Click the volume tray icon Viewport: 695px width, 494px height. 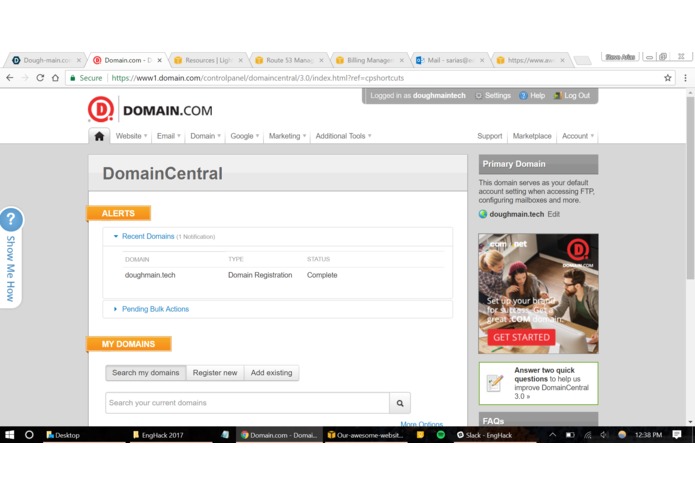tap(604, 435)
